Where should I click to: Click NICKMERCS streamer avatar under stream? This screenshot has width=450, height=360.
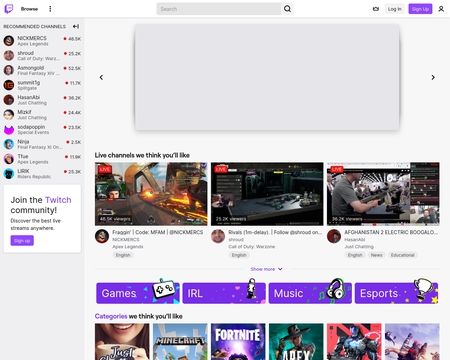[x=102, y=236]
